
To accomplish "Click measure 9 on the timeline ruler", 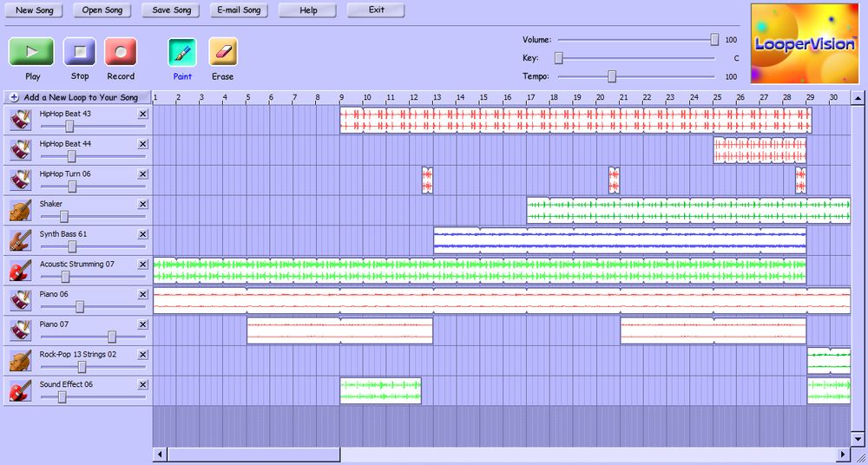I will coord(342,98).
